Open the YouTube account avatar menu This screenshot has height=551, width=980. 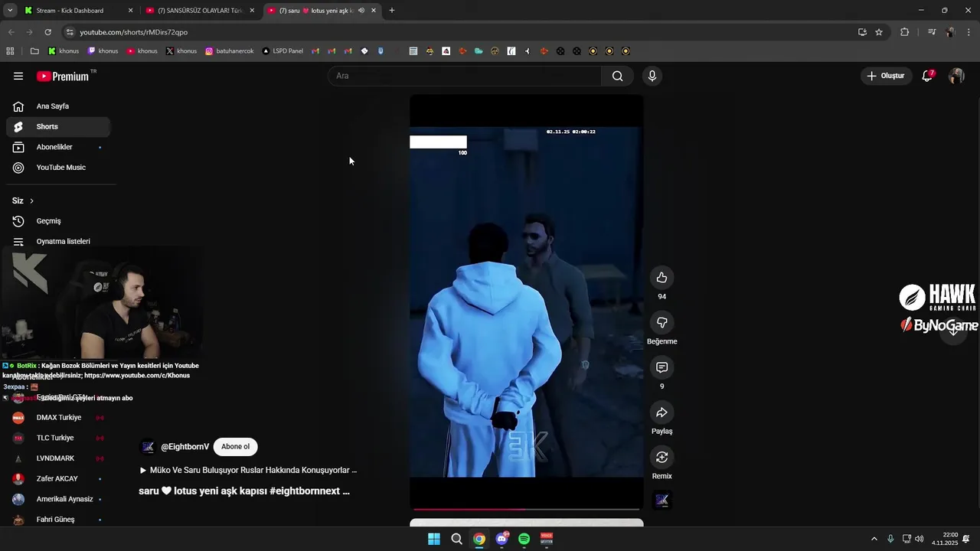(x=956, y=76)
